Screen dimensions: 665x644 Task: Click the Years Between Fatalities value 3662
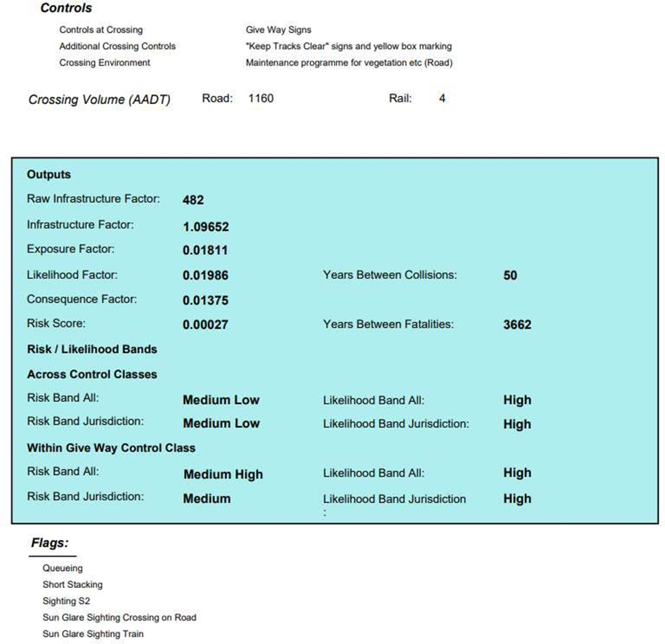[517, 325]
